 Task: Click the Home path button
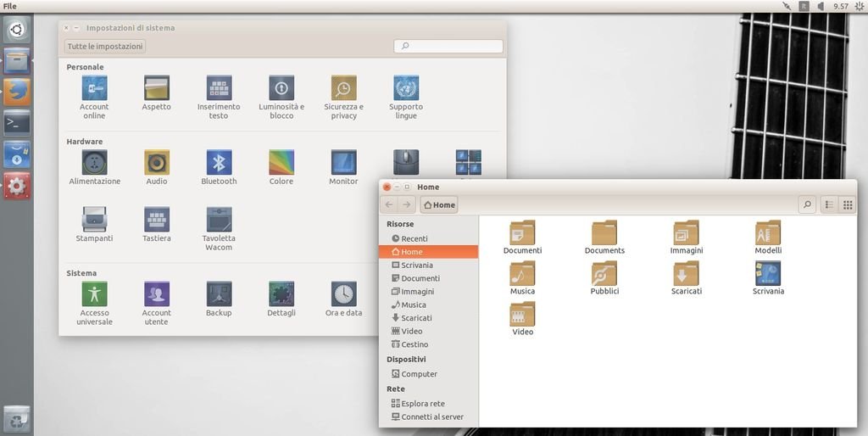pos(439,204)
